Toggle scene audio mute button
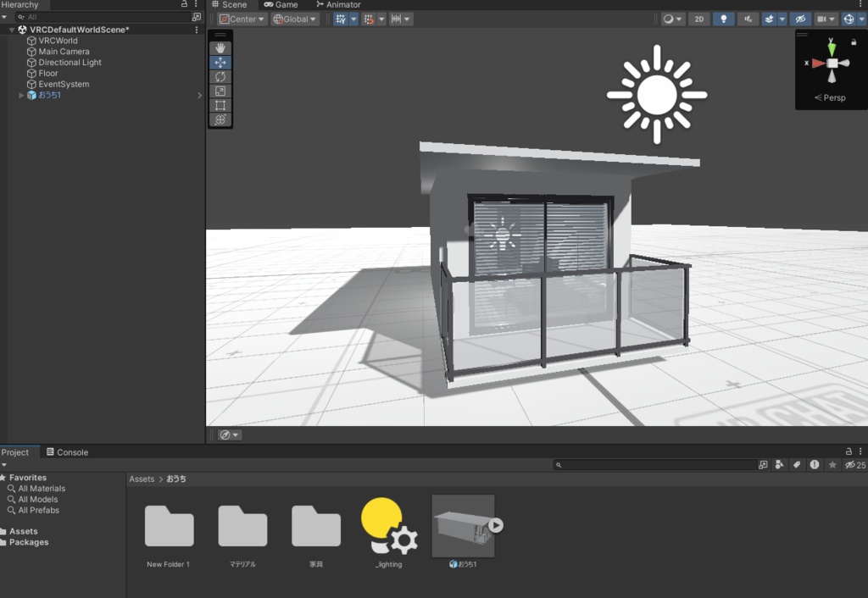 [748, 19]
